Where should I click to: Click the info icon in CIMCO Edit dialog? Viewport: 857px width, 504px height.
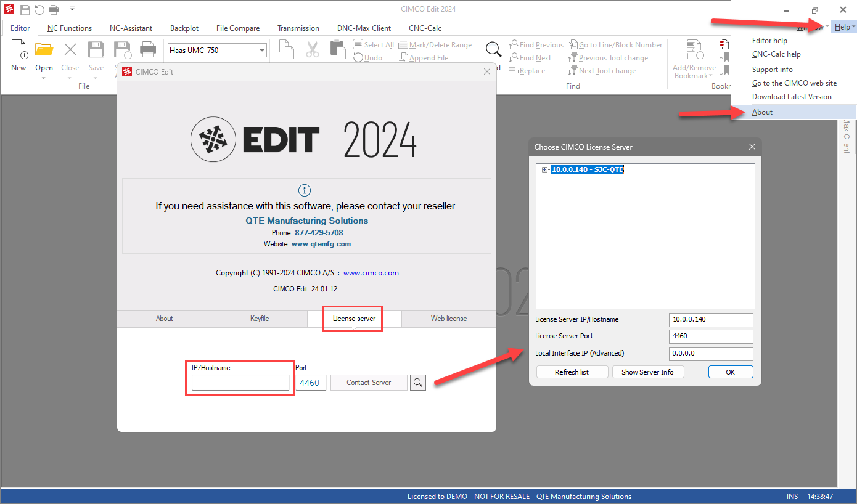(x=304, y=190)
